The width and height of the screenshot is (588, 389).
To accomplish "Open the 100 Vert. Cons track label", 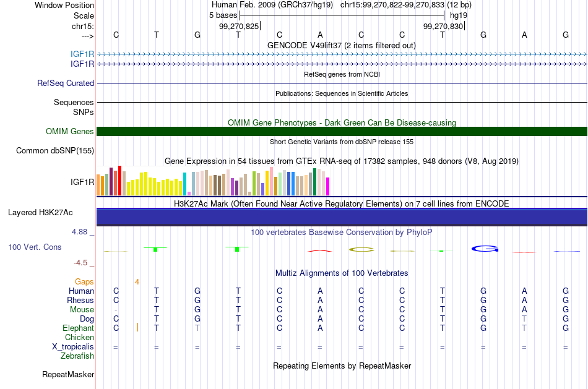I will pyautogui.click(x=35, y=247).
